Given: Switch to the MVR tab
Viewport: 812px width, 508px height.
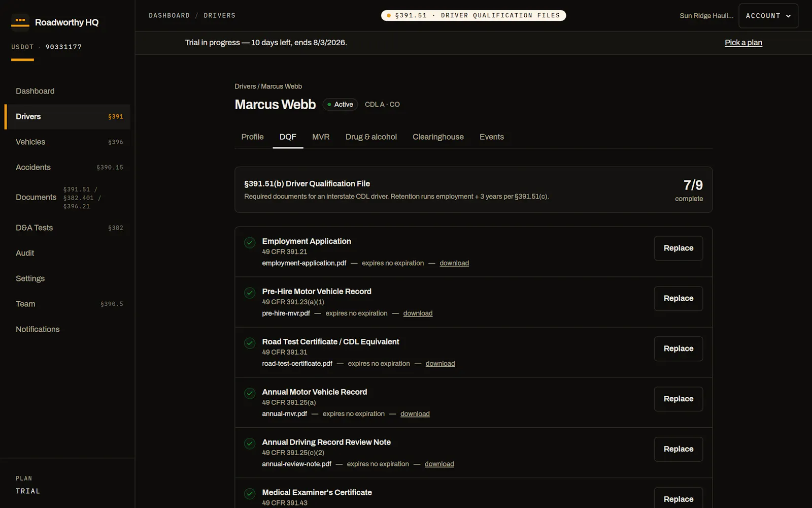Looking at the screenshot, I should point(321,137).
